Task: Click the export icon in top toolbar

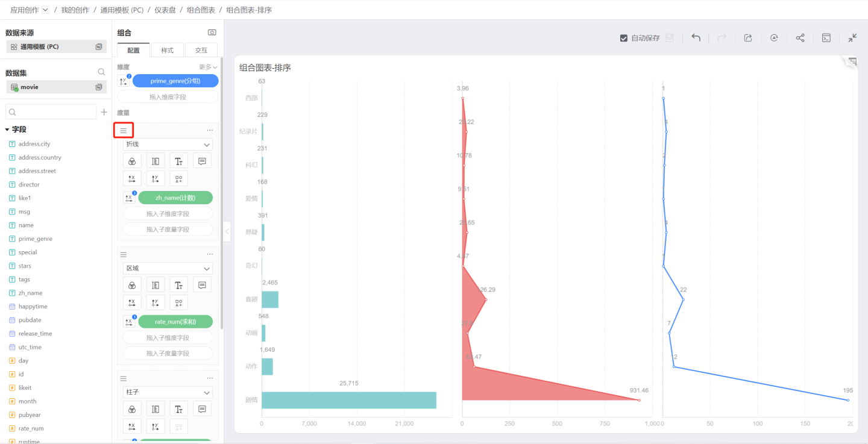Action: coord(748,38)
